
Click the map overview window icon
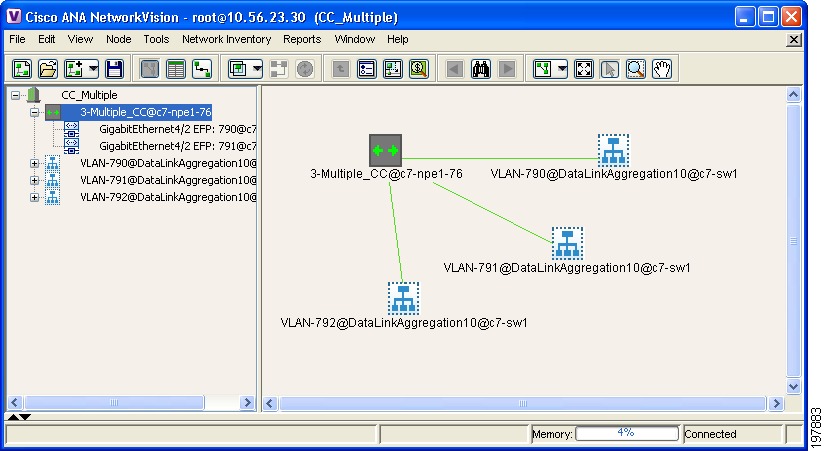(x=393, y=69)
